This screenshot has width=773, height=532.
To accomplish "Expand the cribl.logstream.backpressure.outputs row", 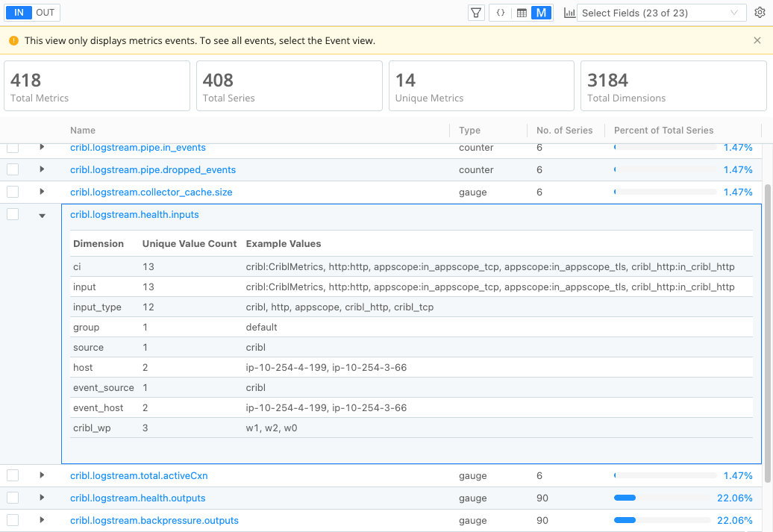I will coord(42,519).
